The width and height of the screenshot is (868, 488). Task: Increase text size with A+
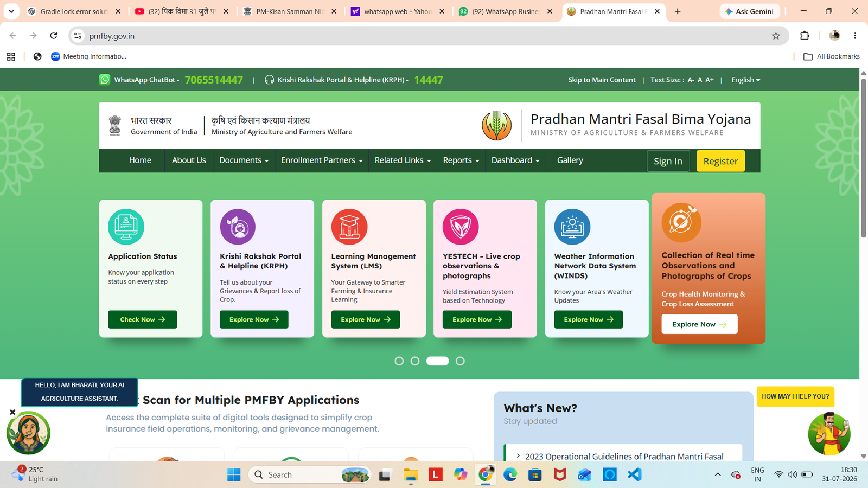710,80
